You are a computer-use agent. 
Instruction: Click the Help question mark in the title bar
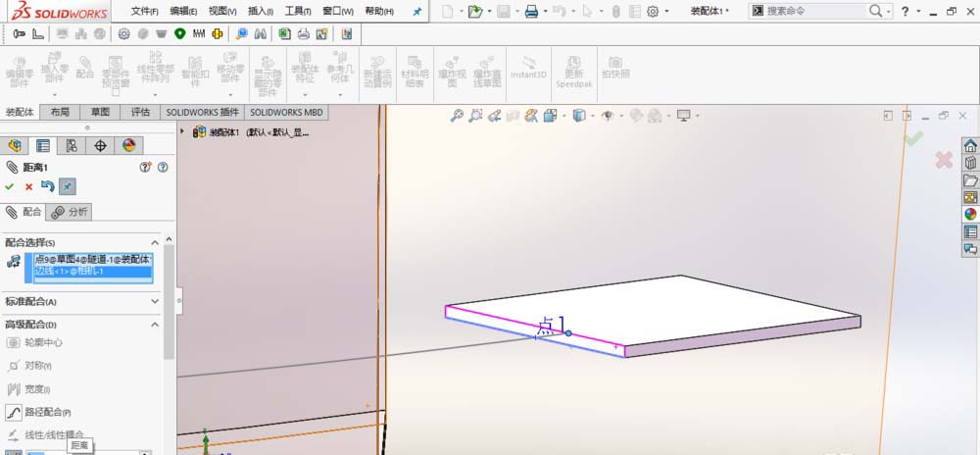click(905, 11)
